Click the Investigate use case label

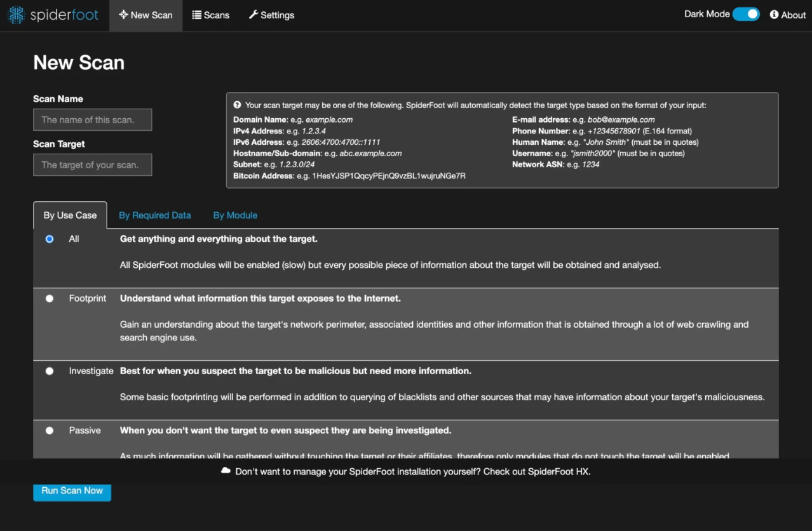(x=91, y=371)
